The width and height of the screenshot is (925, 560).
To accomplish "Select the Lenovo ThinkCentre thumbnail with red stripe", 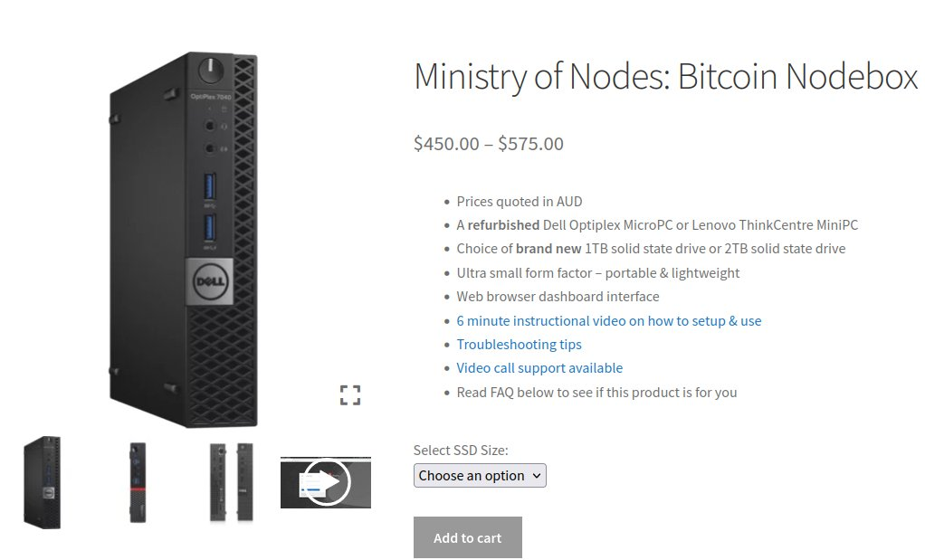I will (138, 481).
